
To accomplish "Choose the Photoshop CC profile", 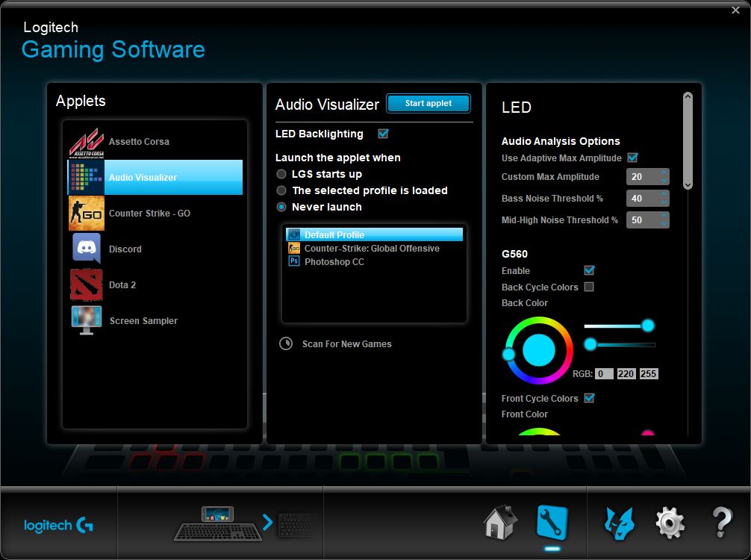I will [375, 261].
